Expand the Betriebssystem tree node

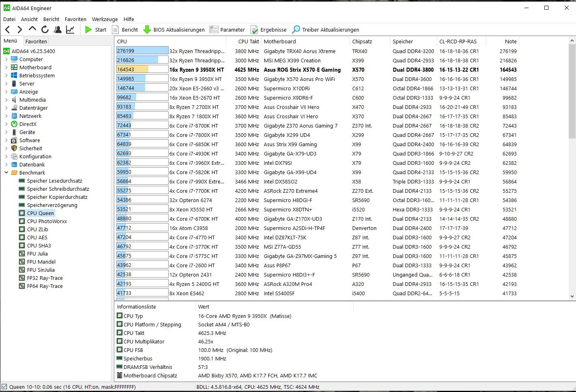click(6, 75)
